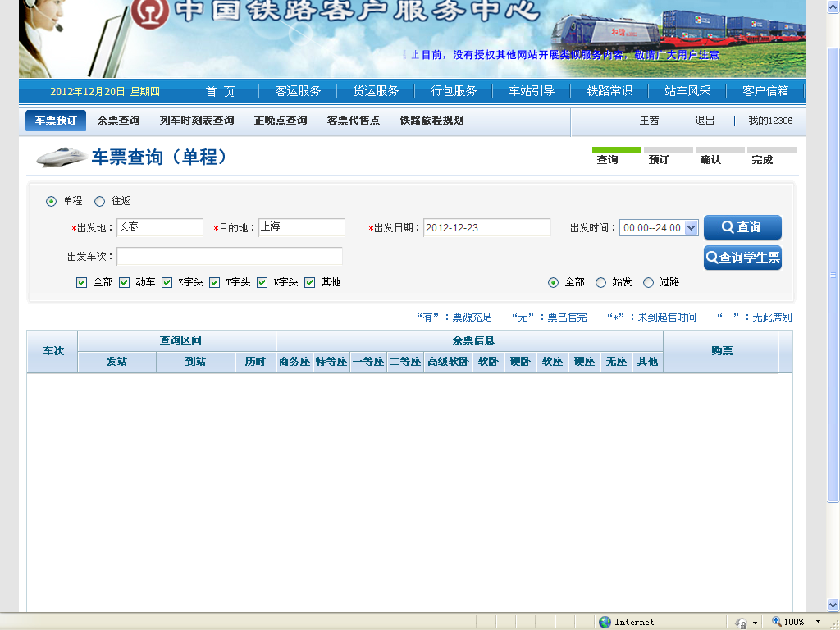The image size is (840, 630).
Task: Open the 站车风采 menu
Action: (x=687, y=91)
